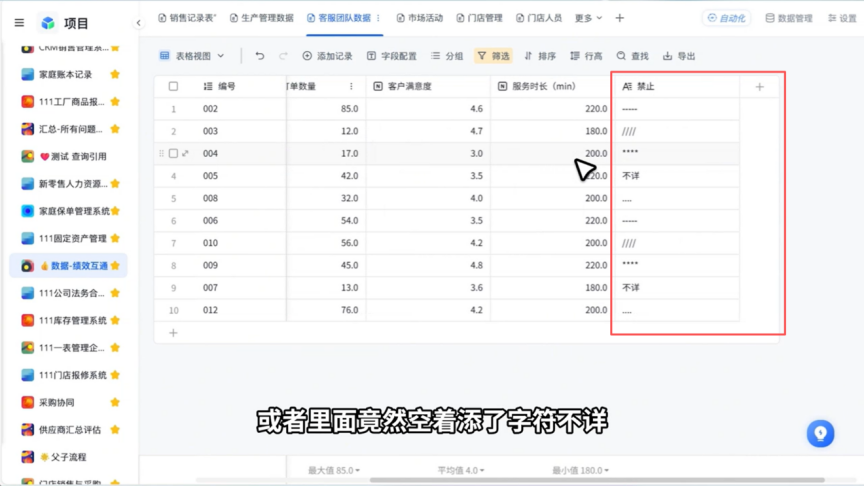Viewport: 864px width, 486px height.
Task: Toggle favorite star for 家庭账本记录
Action: (115, 74)
